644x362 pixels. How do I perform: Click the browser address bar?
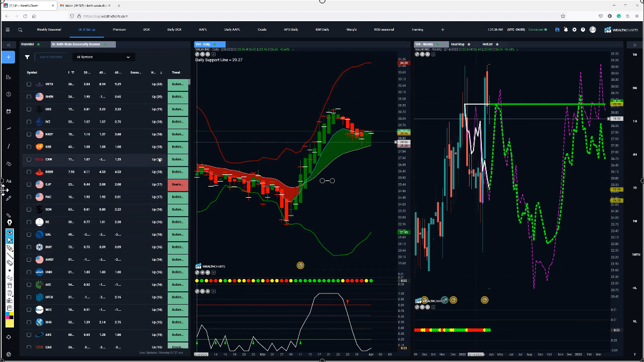pos(316,16)
